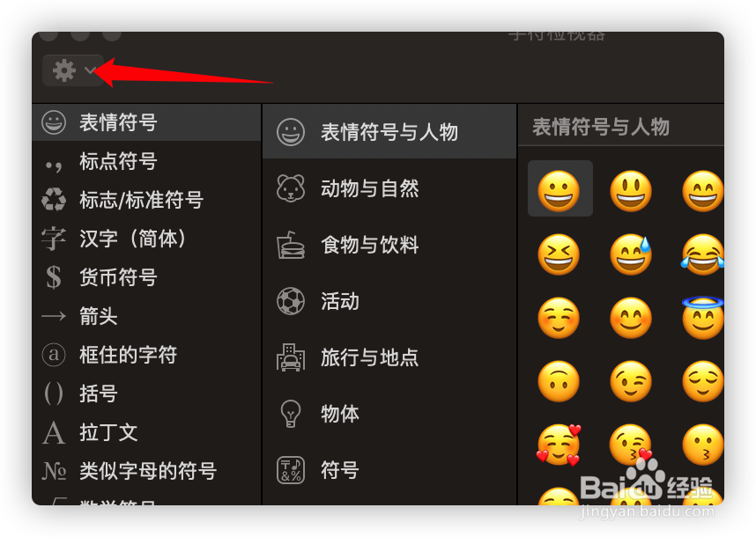Choose 框住的字符 enclosed characters category
The height and width of the screenshot is (537, 756).
(146, 355)
